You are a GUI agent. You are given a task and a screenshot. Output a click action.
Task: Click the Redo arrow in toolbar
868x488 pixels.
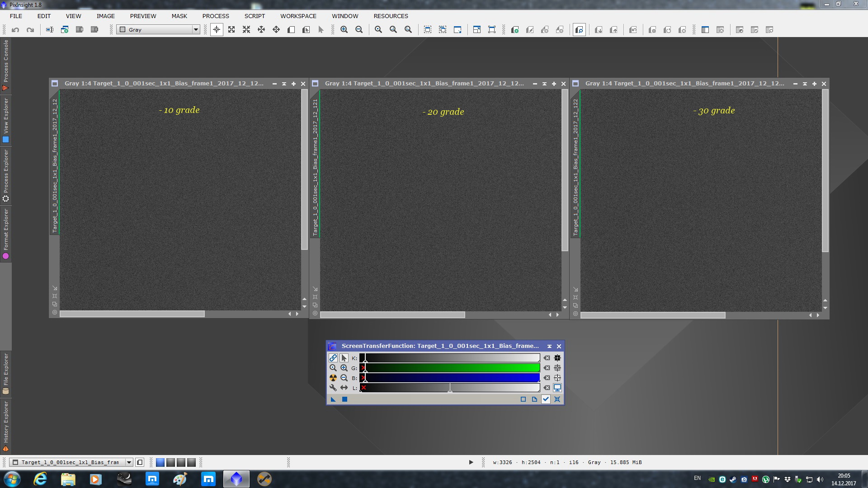pos(30,30)
